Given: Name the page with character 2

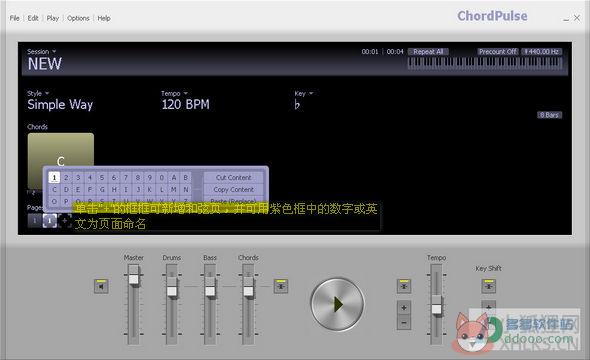Looking at the screenshot, I should point(66,177).
